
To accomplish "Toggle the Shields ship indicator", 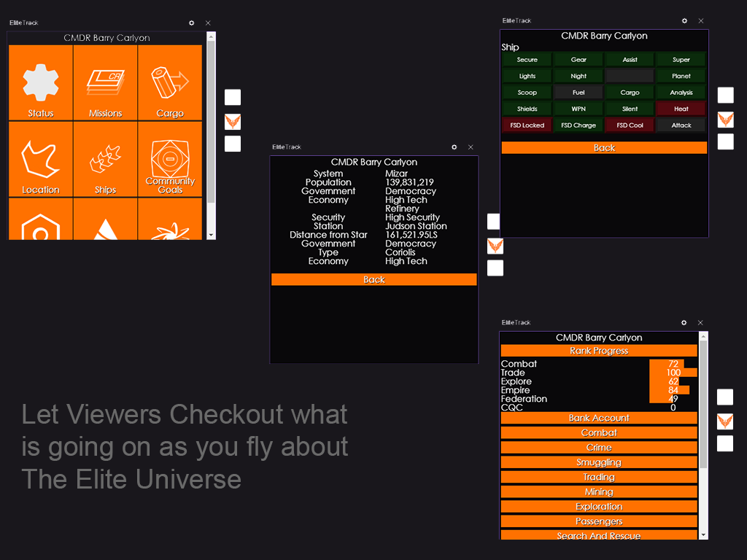I will [x=527, y=109].
